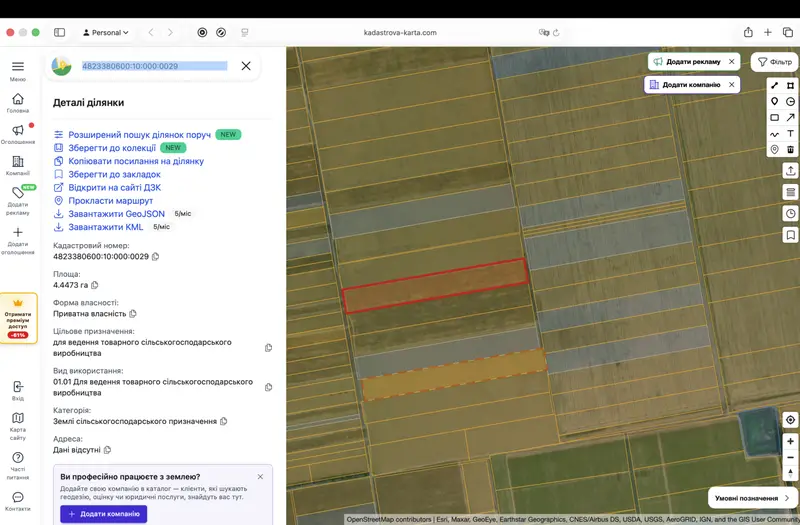Click the premium access promo banner
Viewport: 800px width, 525px height.
point(18,318)
